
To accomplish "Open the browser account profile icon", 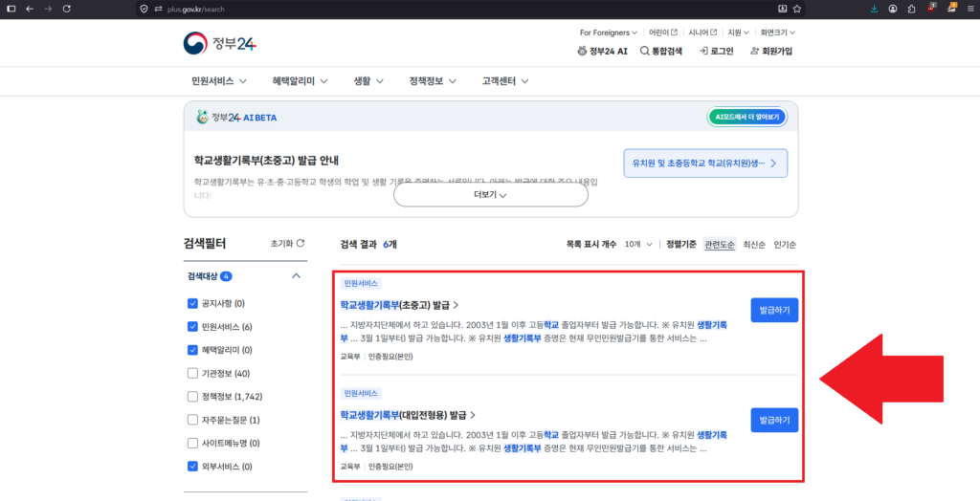I will click(893, 9).
